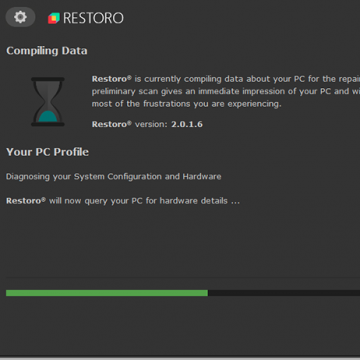Click 'Diagnosing your System Configuration and Hardware' line

click(x=114, y=177)
